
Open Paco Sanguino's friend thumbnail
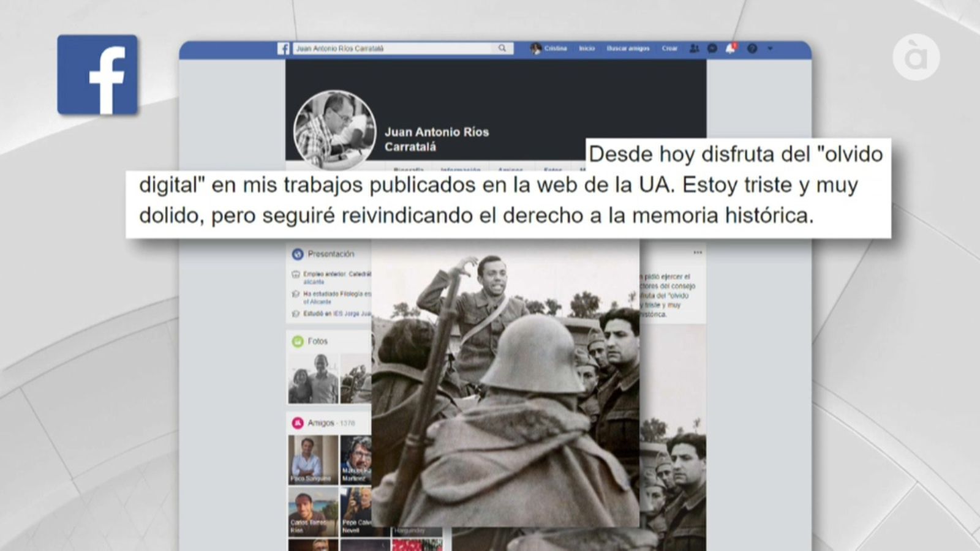point(313,460)
